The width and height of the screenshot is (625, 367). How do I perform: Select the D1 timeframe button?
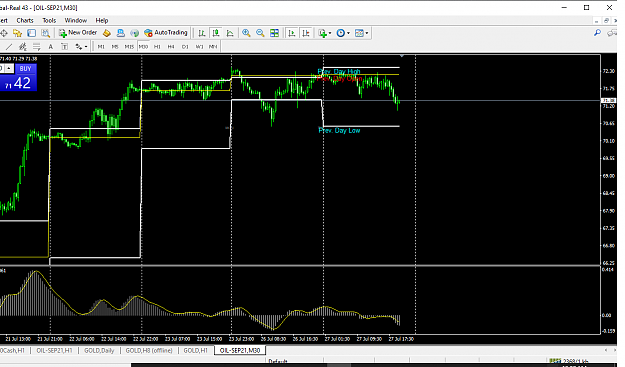click(185, 47)
